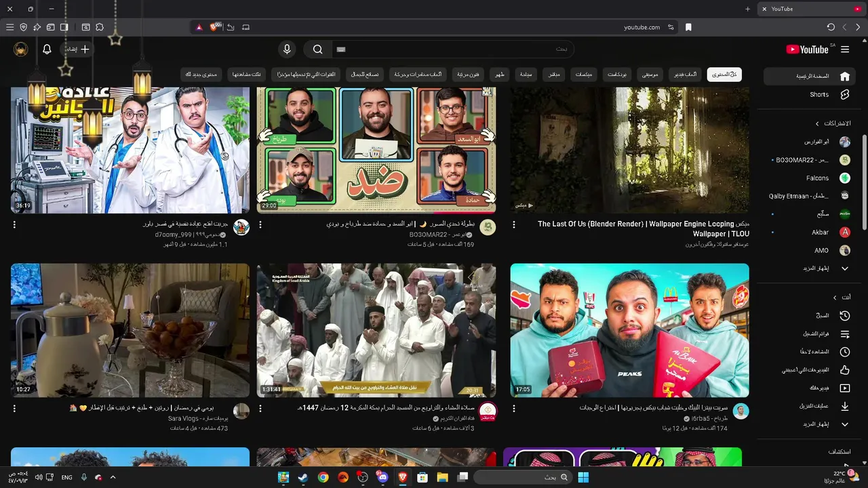Image resolution: width=868 pixels, height=488 pixels.
Task: Show more below Downloads in sidebar
Action: tap(810, 424)
